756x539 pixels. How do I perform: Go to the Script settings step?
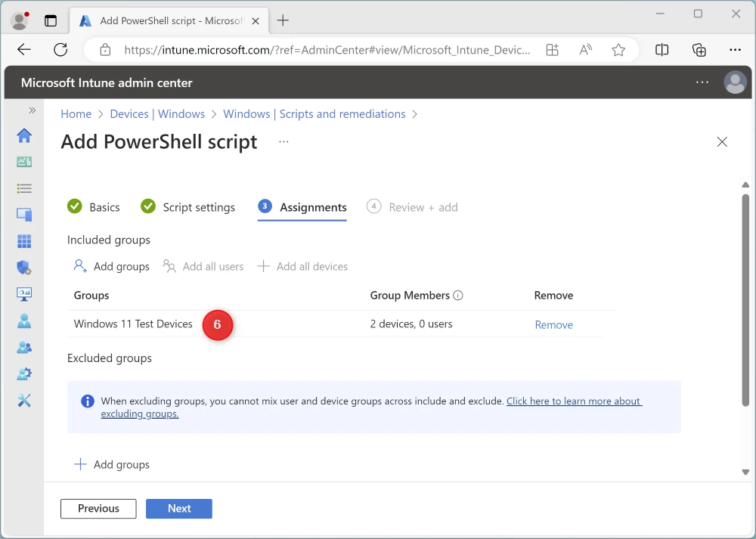187,207
